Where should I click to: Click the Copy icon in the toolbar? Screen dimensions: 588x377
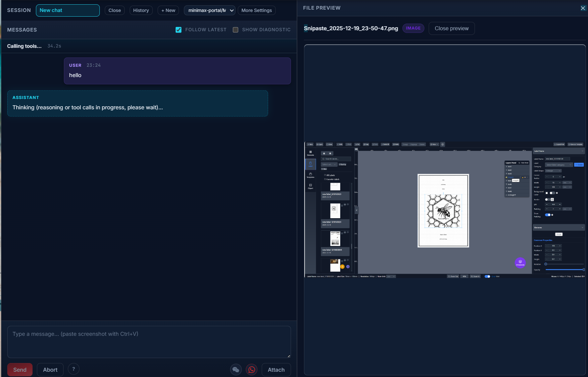[x=366, y=144]
